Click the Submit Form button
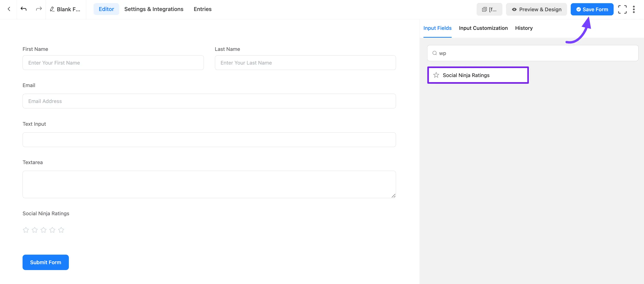The height and width of the screenshot is (284, 644). [46, 262]
